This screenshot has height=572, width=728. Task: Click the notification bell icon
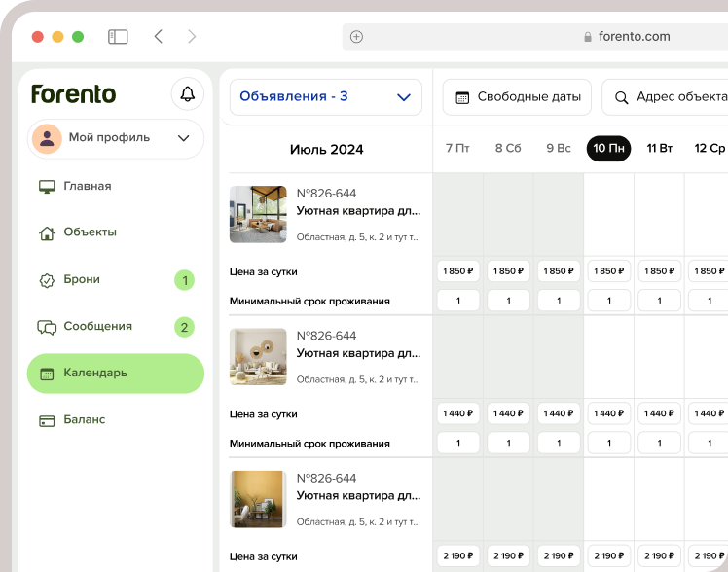(x=188, y=94)
